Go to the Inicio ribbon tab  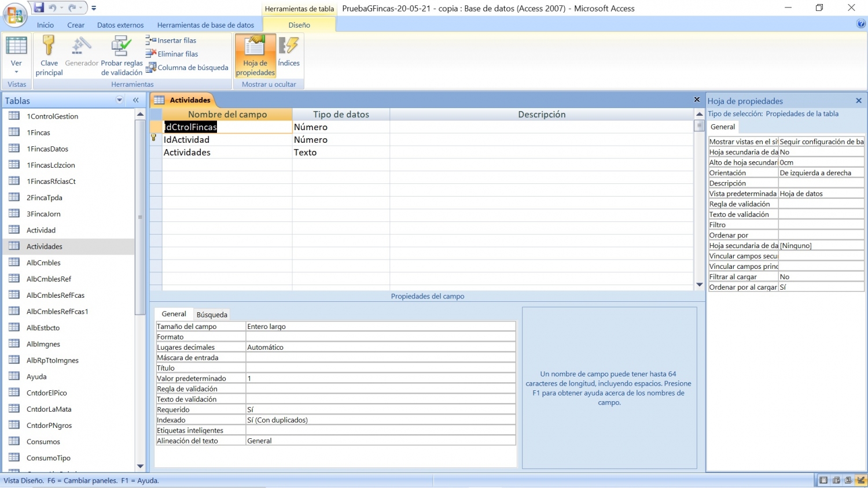point(45,25)
